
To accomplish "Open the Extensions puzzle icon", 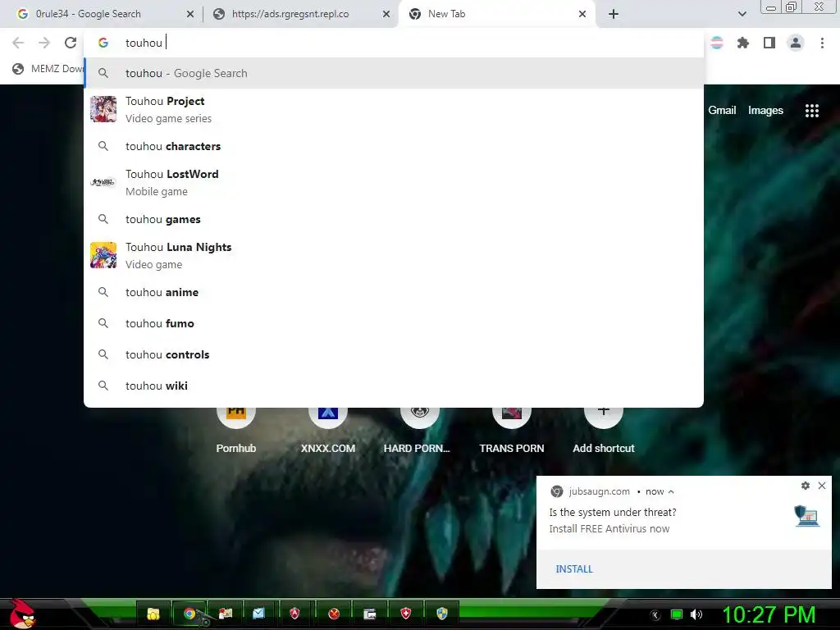I will coord(743,43).
